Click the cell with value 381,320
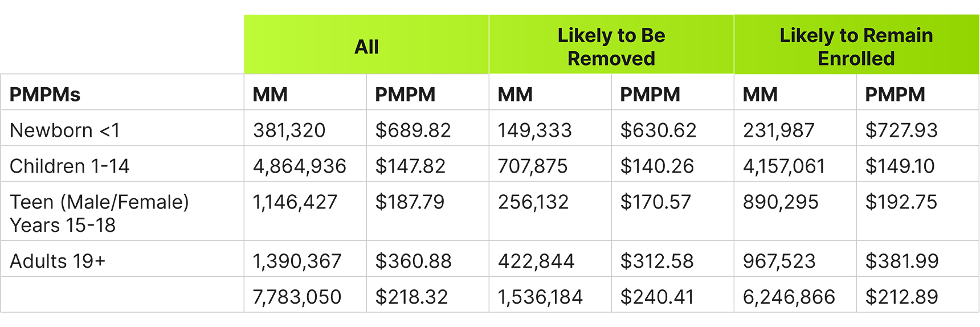The height and width of the screenshot is (327, 980). [x=305, y=128]
